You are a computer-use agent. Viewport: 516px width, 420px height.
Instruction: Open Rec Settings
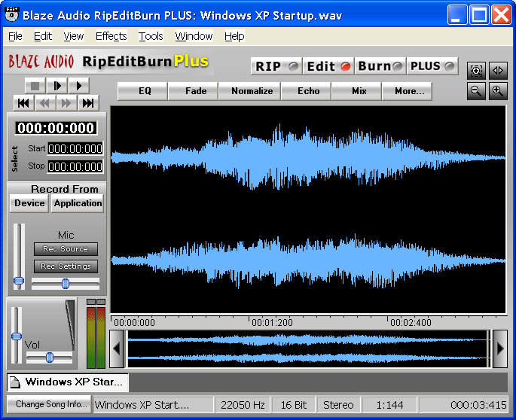[x=66, y=266]
